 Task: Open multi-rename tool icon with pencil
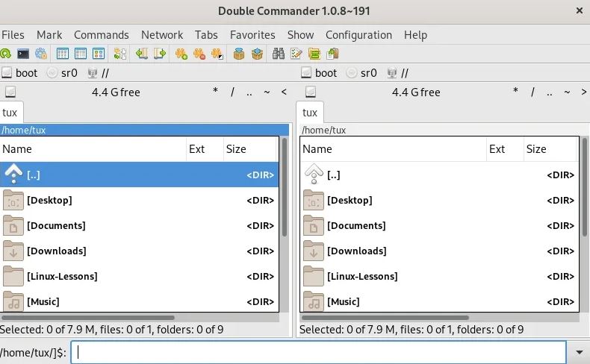296,54
